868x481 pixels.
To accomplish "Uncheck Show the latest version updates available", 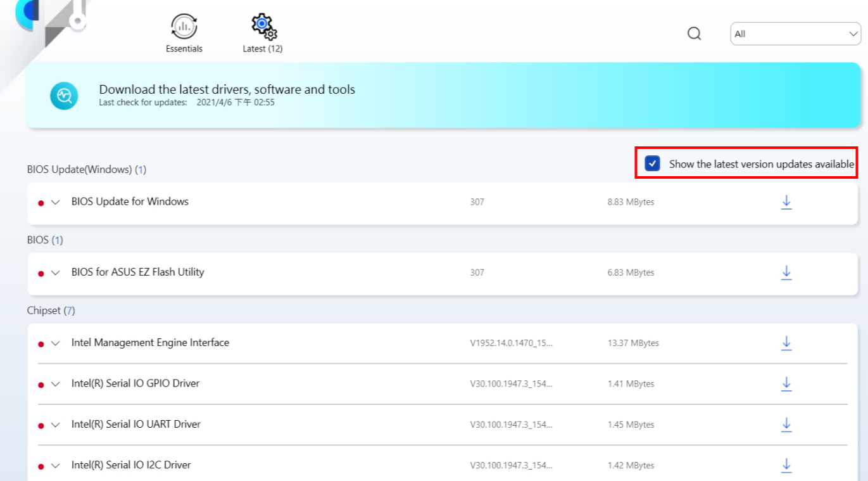I will point(652,164).
